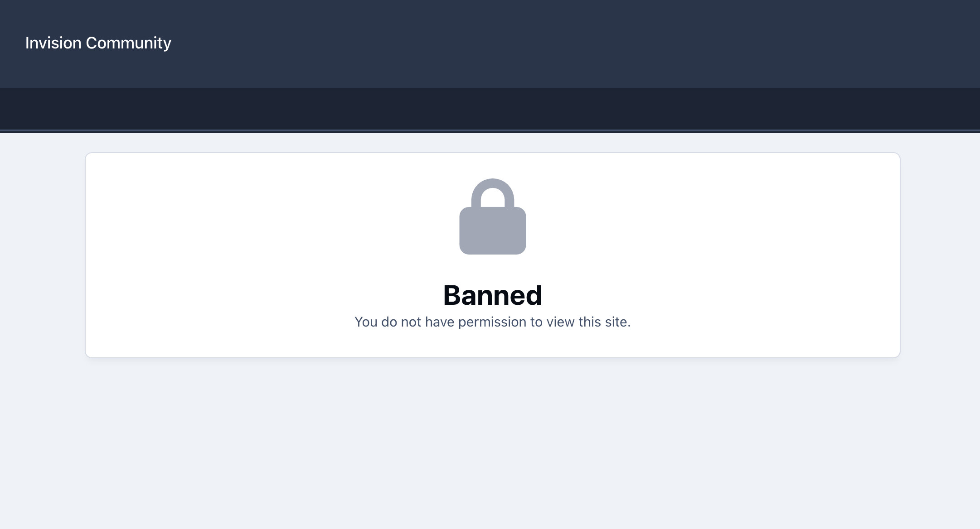This screenshot has height=529, width=980.
Task: Click the word 'permission' in the message
Action: click(492, 322)
